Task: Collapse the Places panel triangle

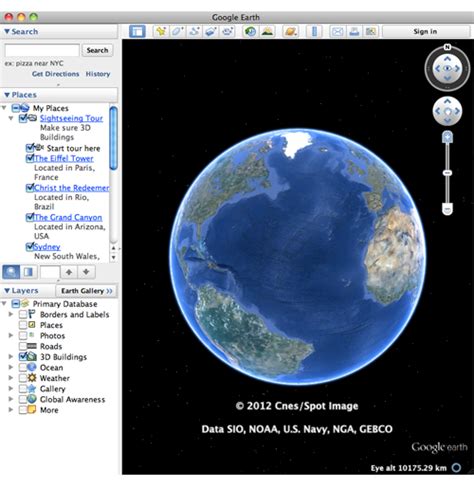Action: pyautogui.click(x=7, y=95)
